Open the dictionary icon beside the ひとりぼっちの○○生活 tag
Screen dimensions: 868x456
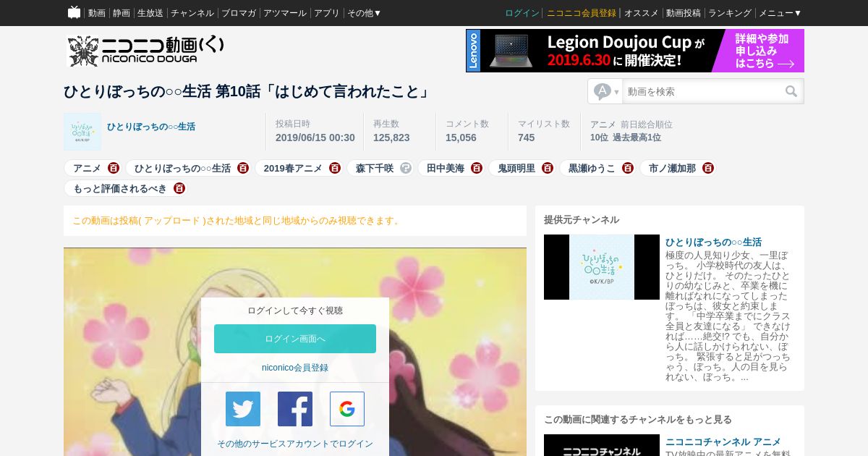(x=243, y=168)
